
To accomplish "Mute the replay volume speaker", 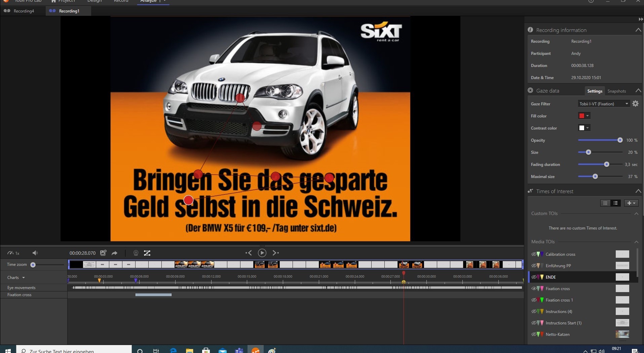I will (x=35, y=253).
